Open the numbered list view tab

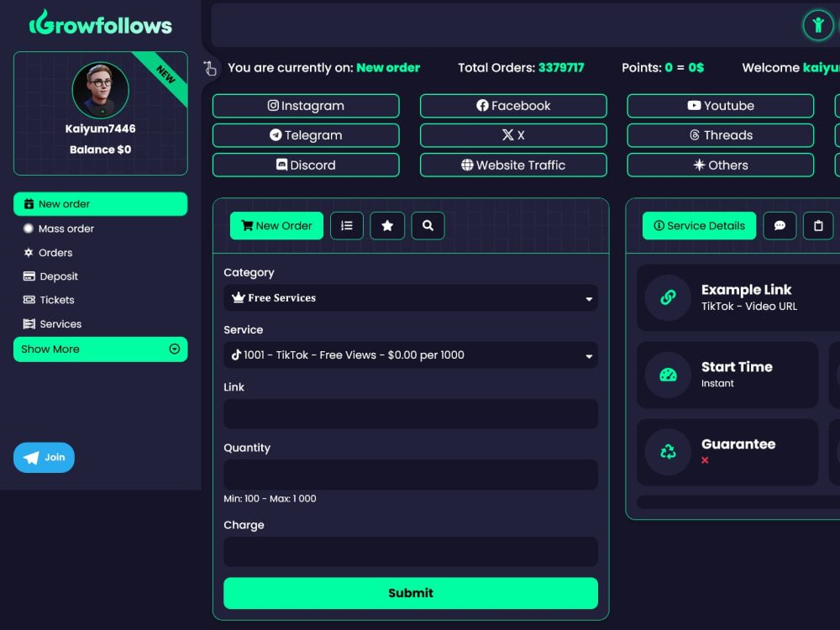click(347, 225)
